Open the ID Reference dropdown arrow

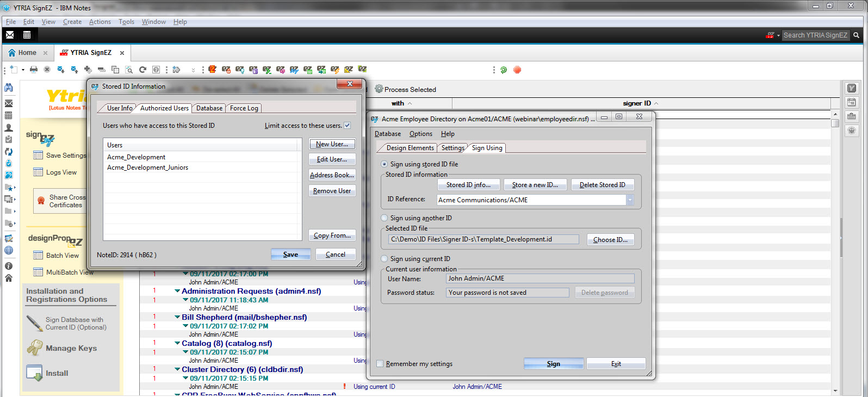630,200
